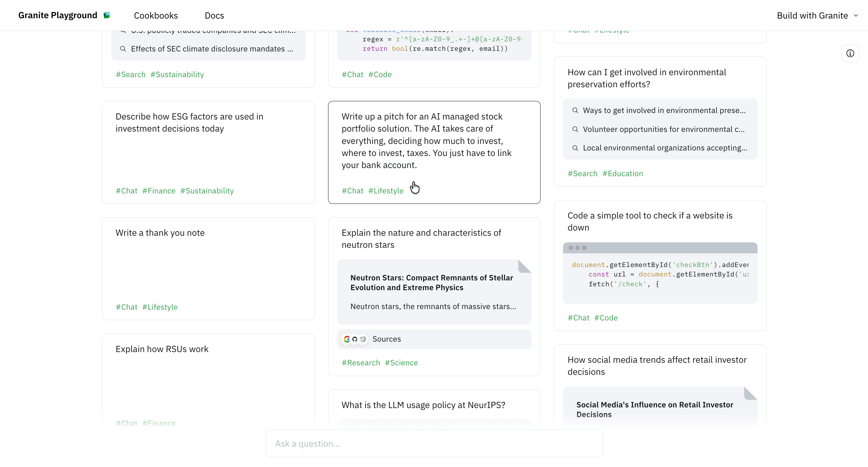
Task: Open the Cookbooks menu item
Action: click(x=156, y=16)
